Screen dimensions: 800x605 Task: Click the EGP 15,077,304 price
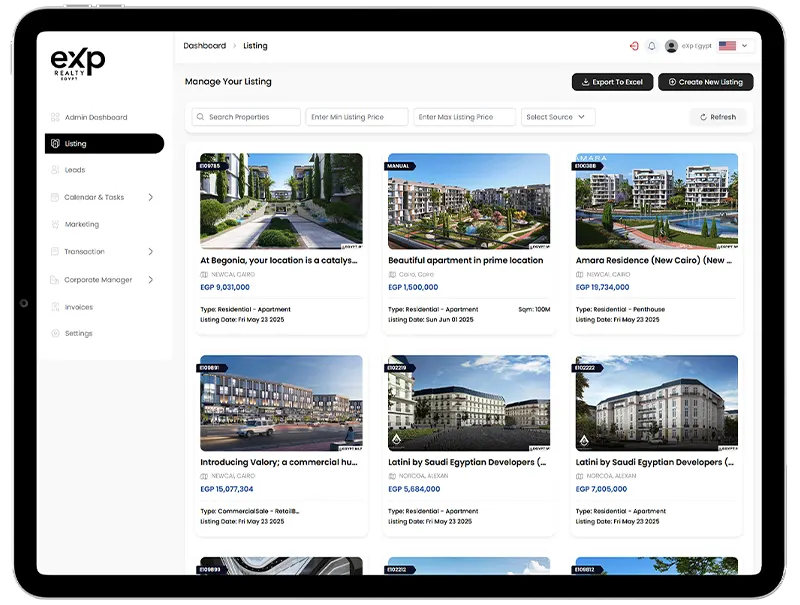point(227,489)
